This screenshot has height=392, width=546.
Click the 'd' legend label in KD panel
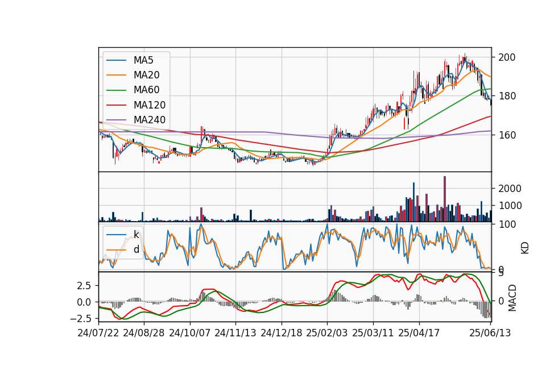pos(136,249)
